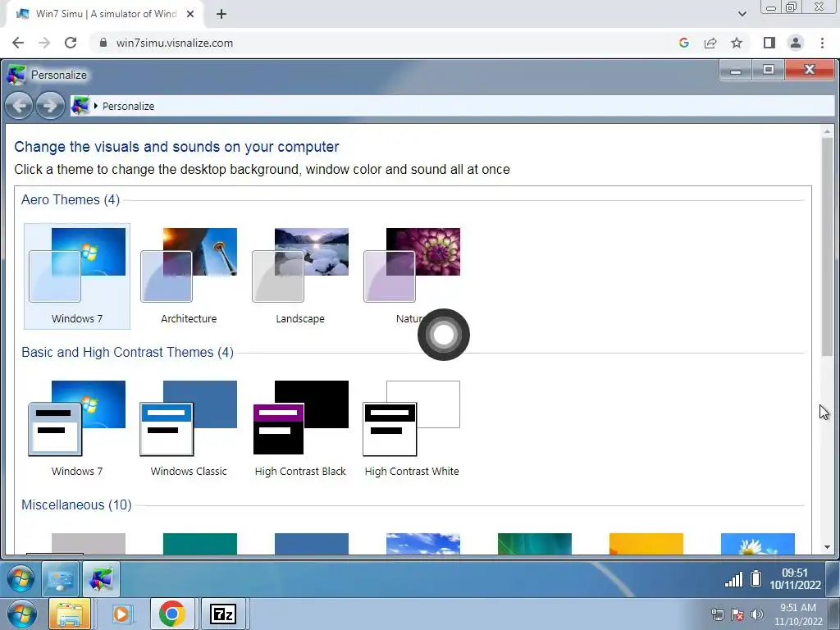Image resolution: width=840 pixels, height=630 pixels.
Task: Pick the orange Miscellaneous theme
Action: pos(646,543)
